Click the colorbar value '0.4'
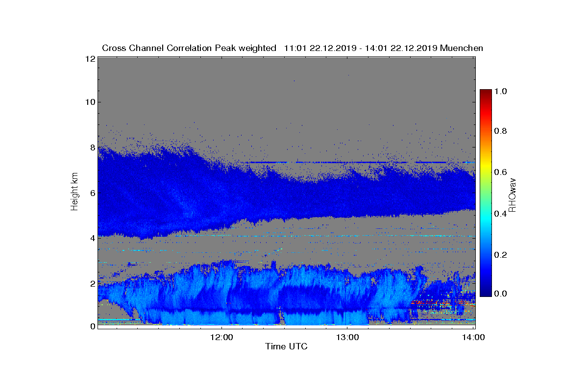 (x=501, y=213)
